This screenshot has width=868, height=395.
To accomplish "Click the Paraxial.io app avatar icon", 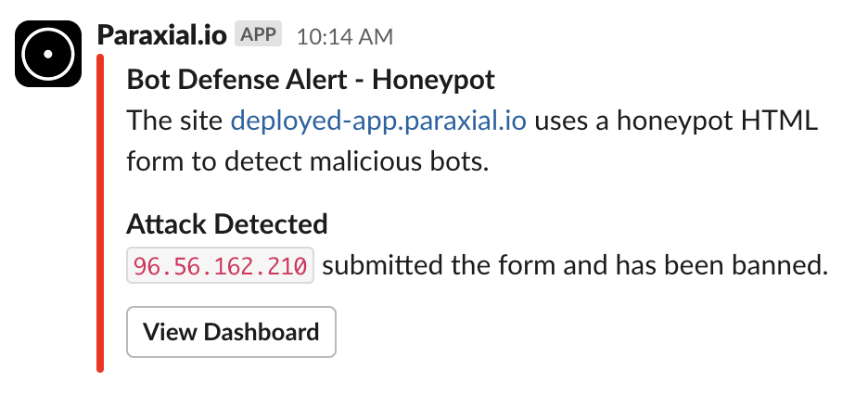I will (48, 54).
